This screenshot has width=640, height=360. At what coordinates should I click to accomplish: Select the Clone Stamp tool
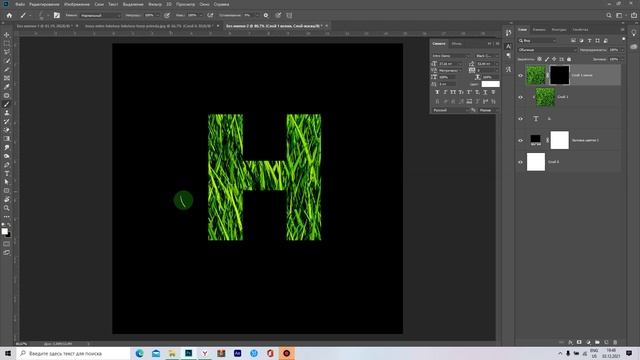click(x=7, y=113)
